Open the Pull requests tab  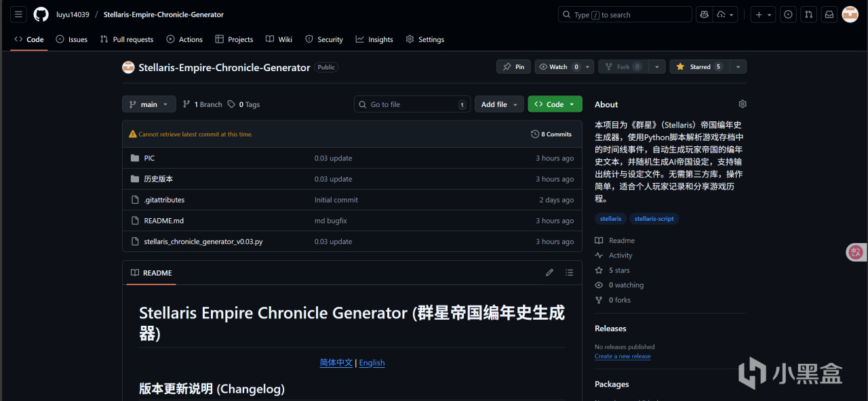pyautogui.click(x=127, y=39)
